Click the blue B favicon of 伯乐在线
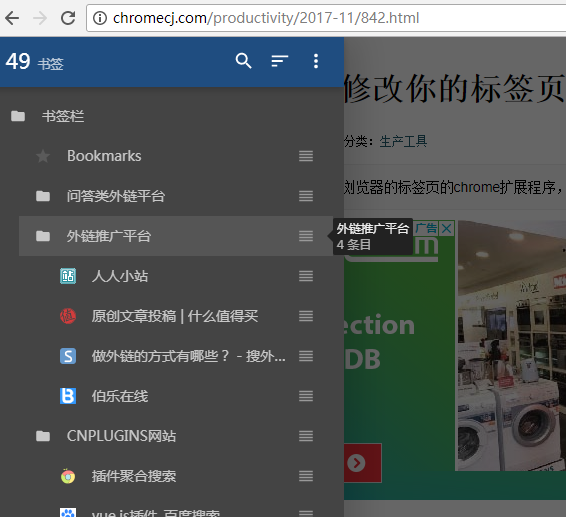Screen dimensions: 566x517 click(68, 396)
